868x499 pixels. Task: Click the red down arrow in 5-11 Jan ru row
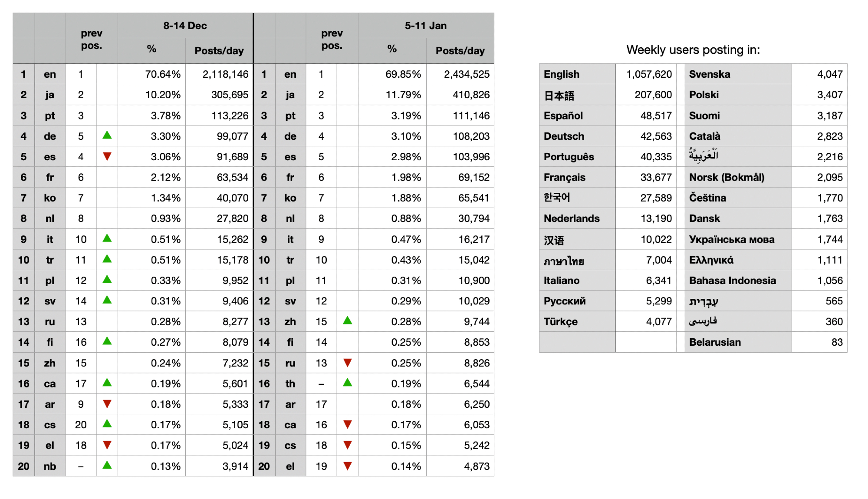[347, 363]
